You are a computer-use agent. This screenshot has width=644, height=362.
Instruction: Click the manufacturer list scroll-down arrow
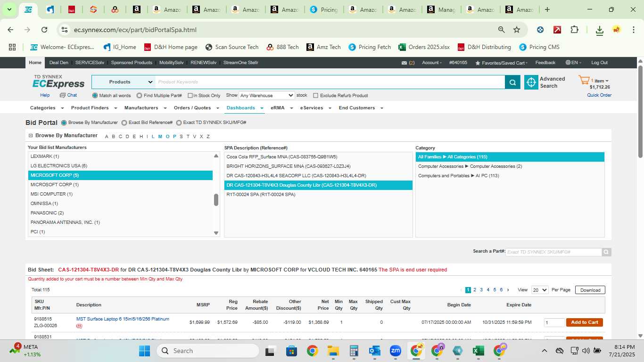(216, 233)
